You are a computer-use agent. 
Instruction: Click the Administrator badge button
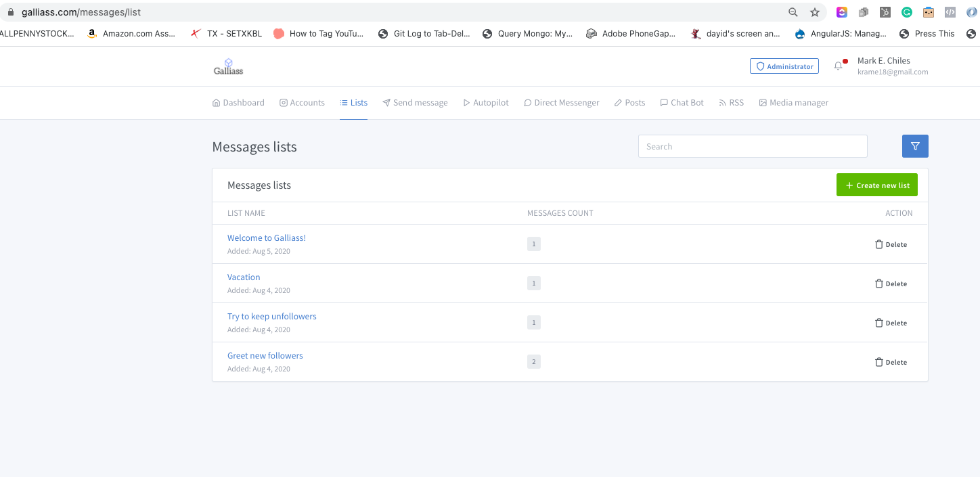click(784, 66)
